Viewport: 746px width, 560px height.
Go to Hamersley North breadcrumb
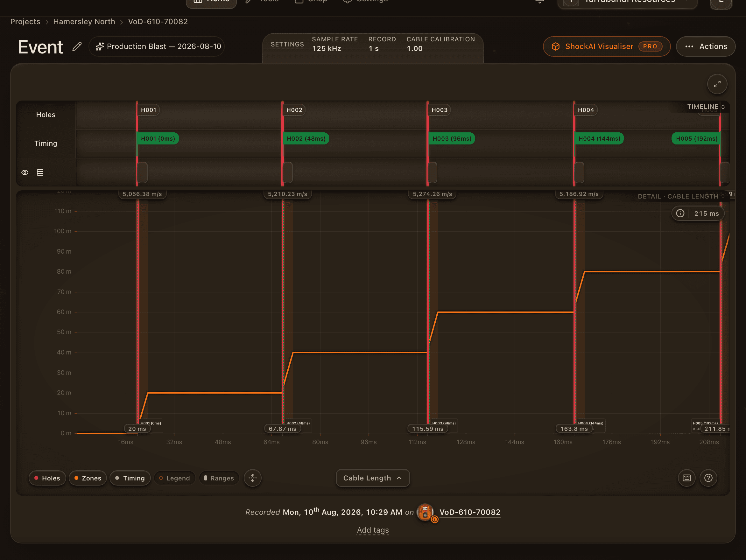pos(84,22)
